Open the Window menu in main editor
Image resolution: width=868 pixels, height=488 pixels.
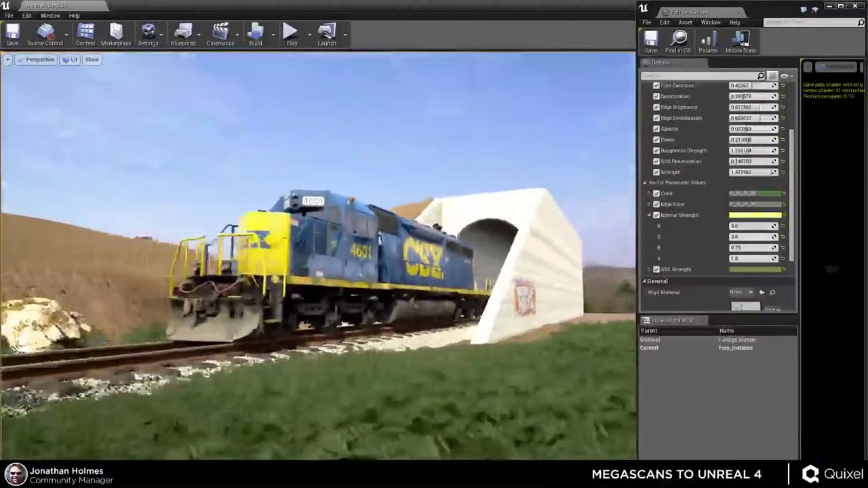[50, 16]
